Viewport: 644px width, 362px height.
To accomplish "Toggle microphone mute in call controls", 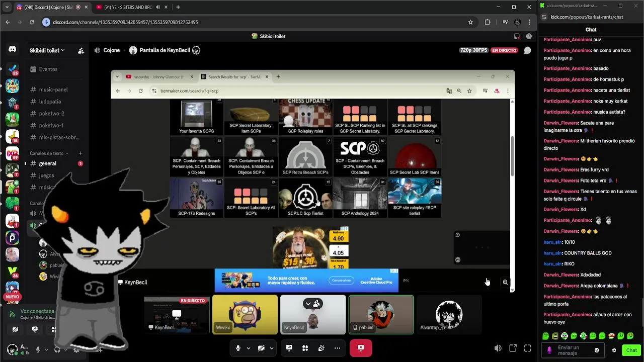I will pos(238,348).
